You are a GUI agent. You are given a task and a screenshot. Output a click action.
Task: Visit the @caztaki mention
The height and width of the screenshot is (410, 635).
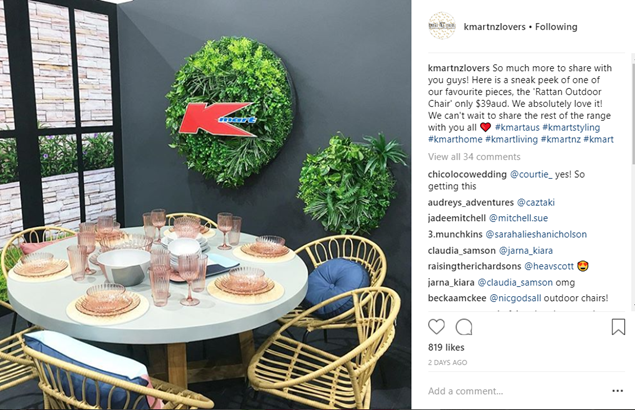[x=536, y=202]
